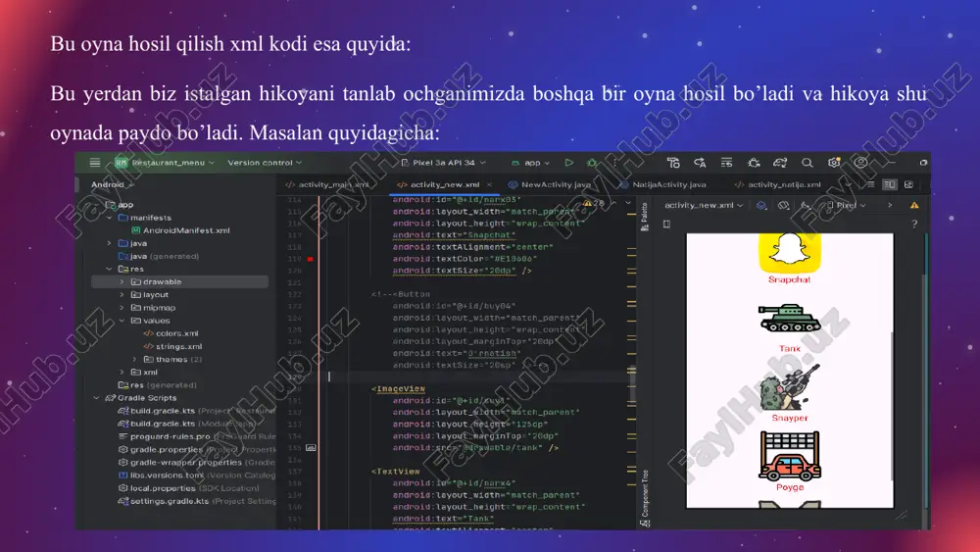Switch editor to Code-only view icon

870,184
